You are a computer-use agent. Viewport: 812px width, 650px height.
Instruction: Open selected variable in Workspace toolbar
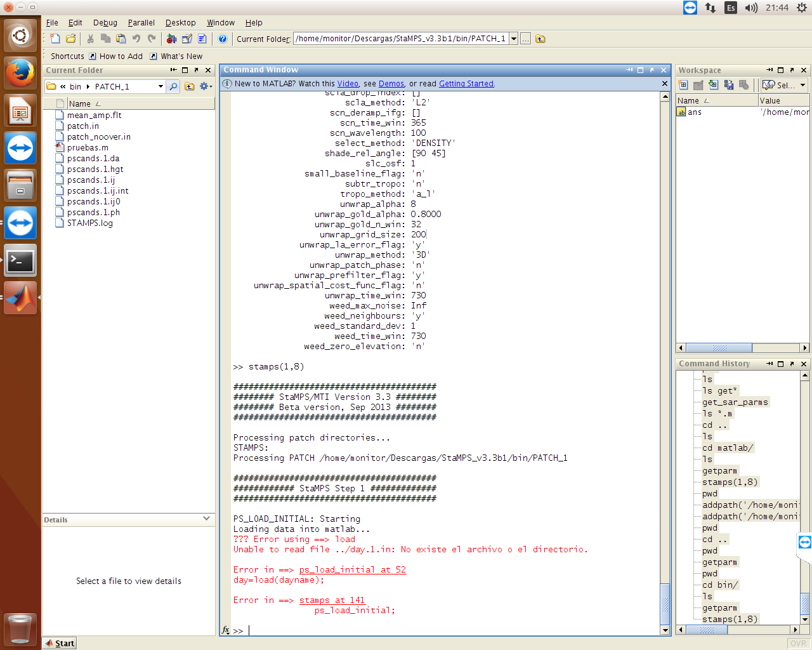tap(698, 84)
